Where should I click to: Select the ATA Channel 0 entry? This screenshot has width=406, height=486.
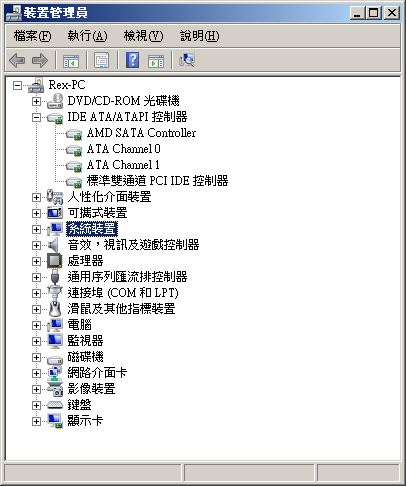(x=124, y=149)
